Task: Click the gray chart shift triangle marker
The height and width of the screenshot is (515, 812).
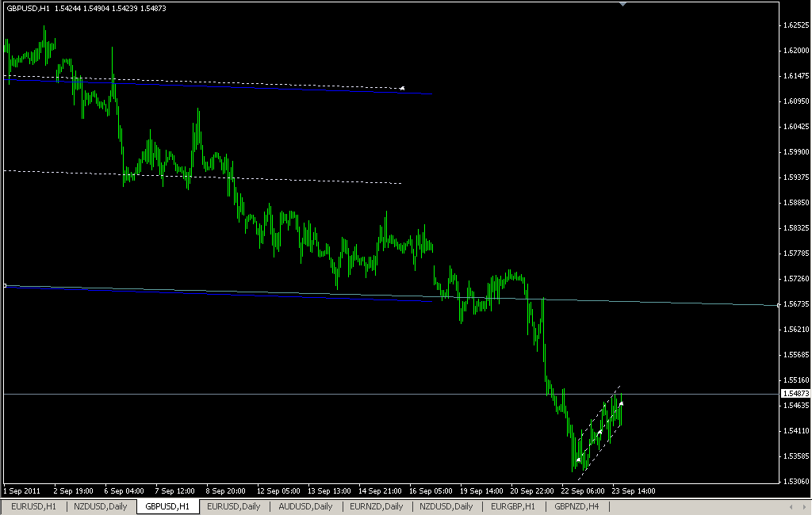Action: 624,5
